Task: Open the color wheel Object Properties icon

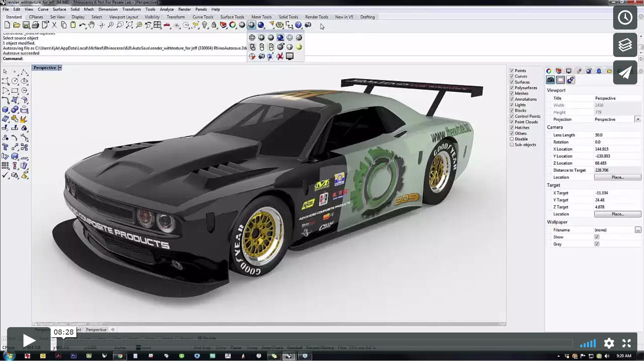Action: (232, 25)
